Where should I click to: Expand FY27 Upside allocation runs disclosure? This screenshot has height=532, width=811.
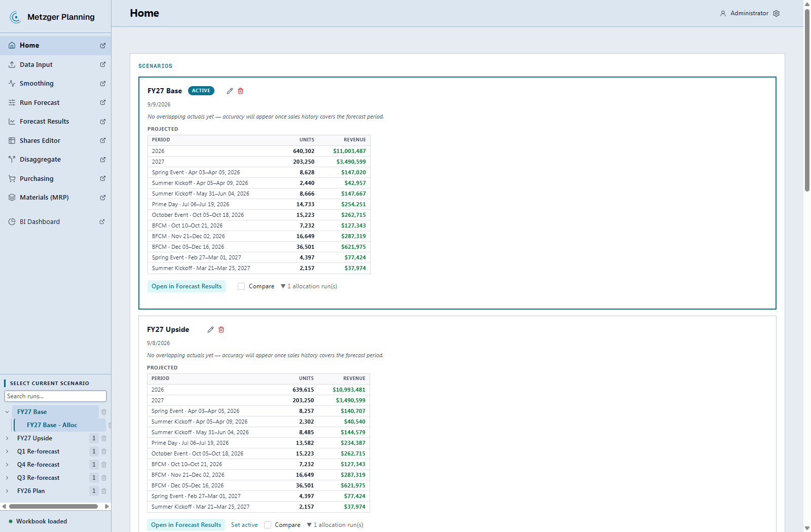[x=335, y=525]
